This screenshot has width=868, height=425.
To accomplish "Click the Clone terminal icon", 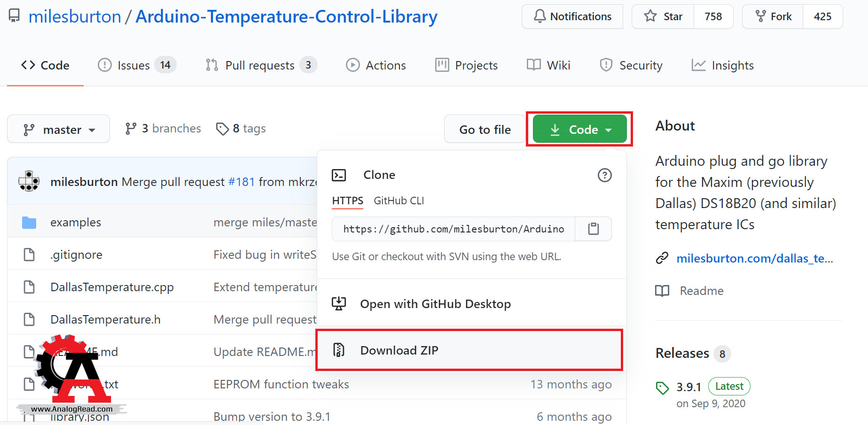I will point(339,175).
